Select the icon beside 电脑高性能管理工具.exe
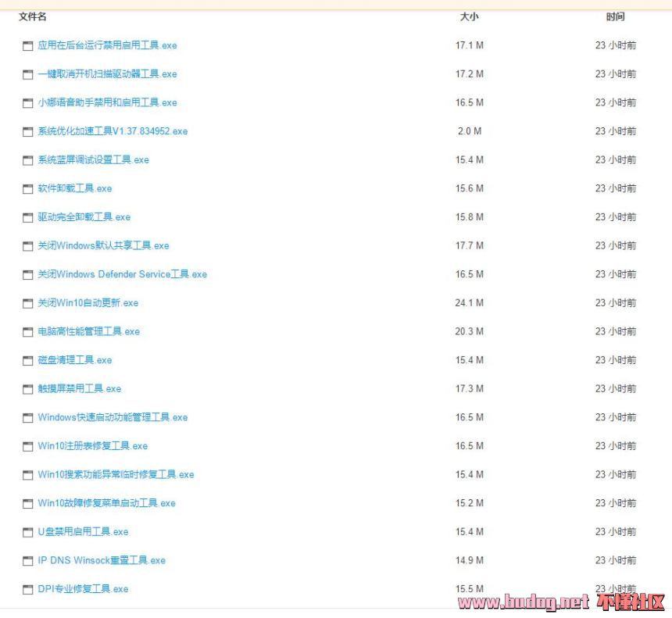The image size is (672, 618). [28, 332]
